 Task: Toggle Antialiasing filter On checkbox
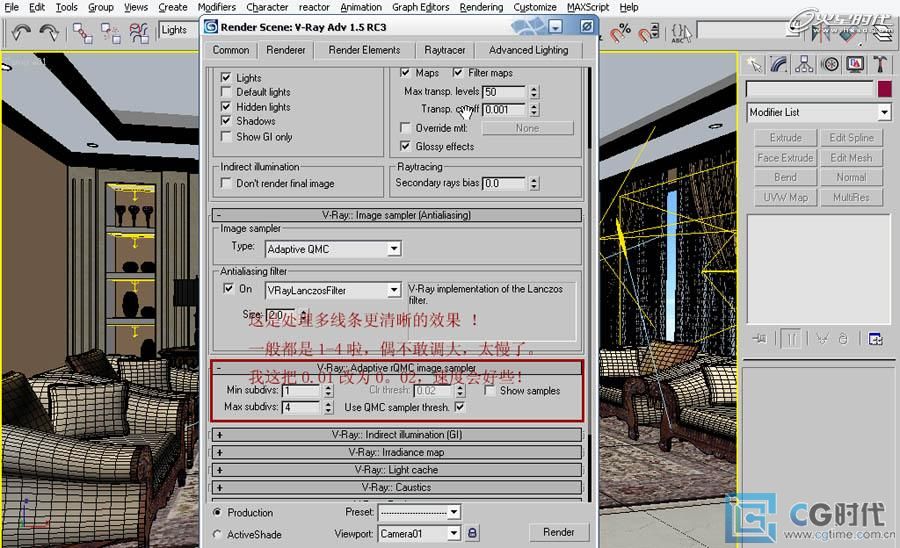click(228, 288)
